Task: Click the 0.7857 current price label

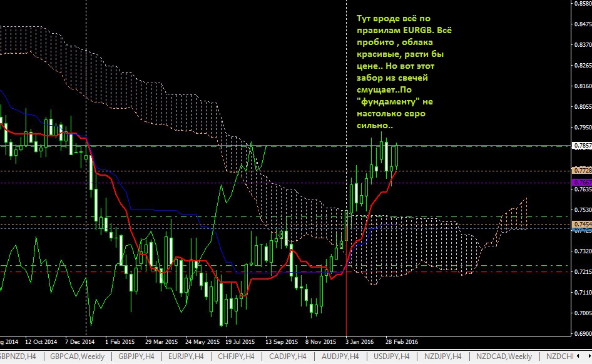Action: (582, 146)
